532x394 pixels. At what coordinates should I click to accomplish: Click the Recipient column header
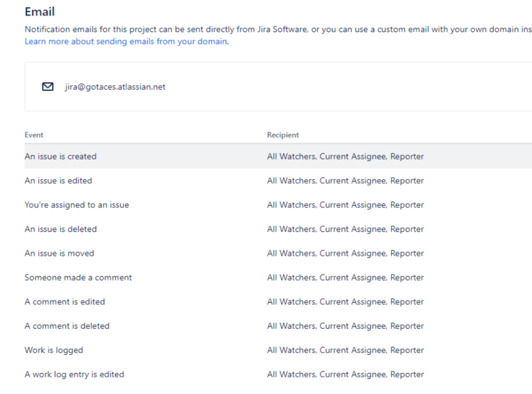coord(283,135)
